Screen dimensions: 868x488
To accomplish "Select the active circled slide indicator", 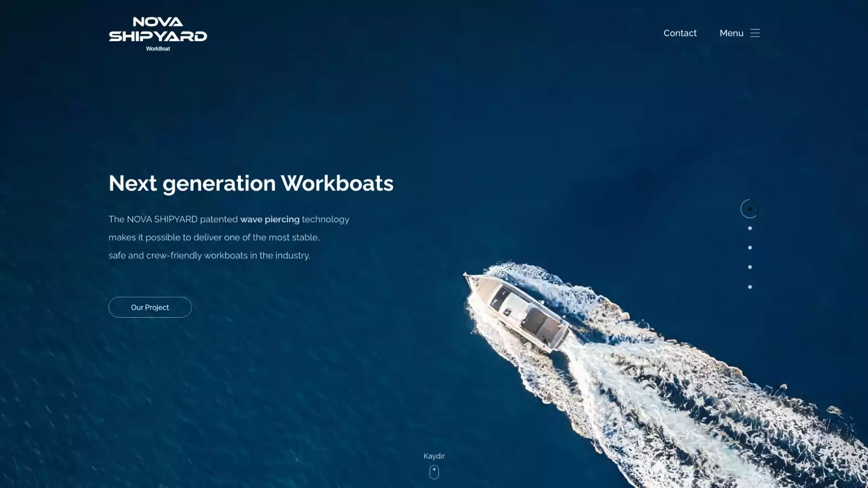I will point(750,209).
